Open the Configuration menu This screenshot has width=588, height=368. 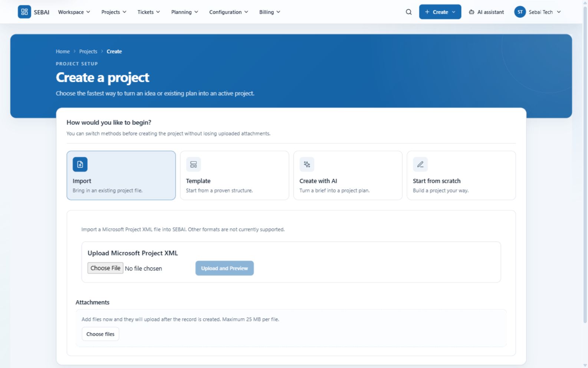[x=229, y=12]
